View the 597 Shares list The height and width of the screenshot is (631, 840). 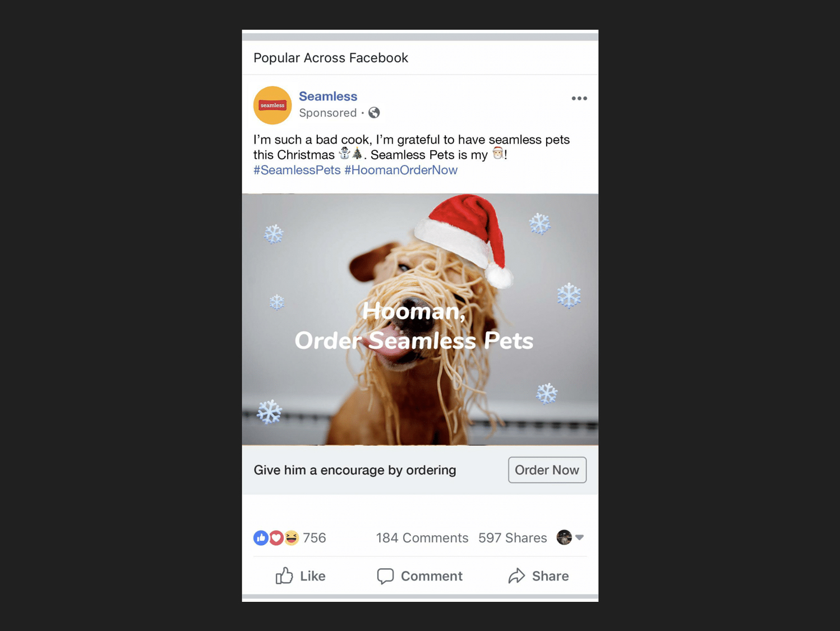[x=513, y=538]
